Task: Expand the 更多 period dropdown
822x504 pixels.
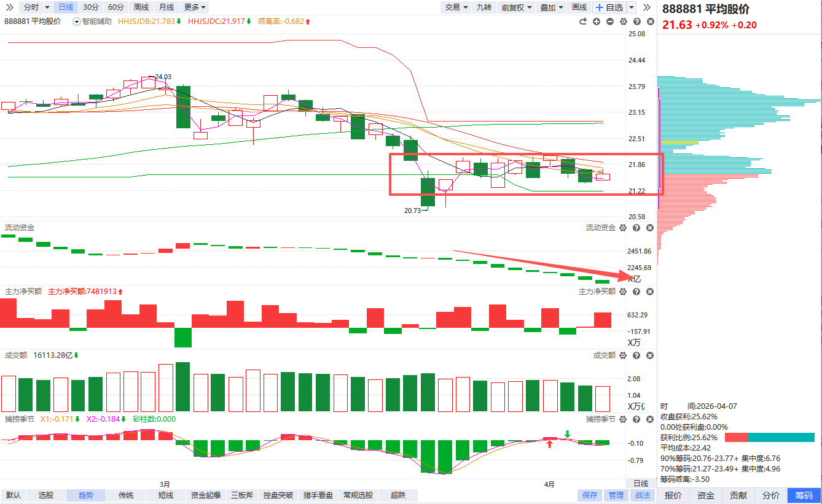Action: coord(195,7)
